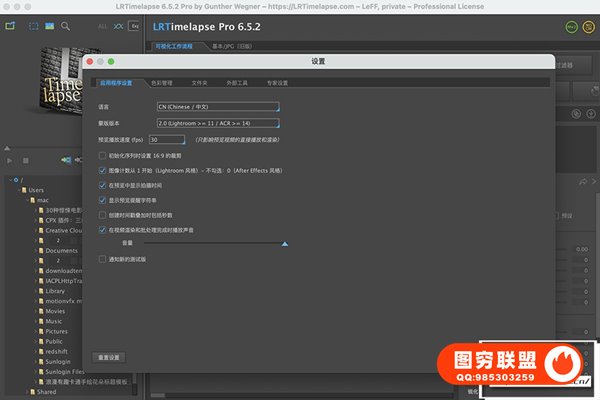This screenshot has width=600, height=400.
Task: Click the 预览播放速度 fps input field
Action: tap(166, 140)
